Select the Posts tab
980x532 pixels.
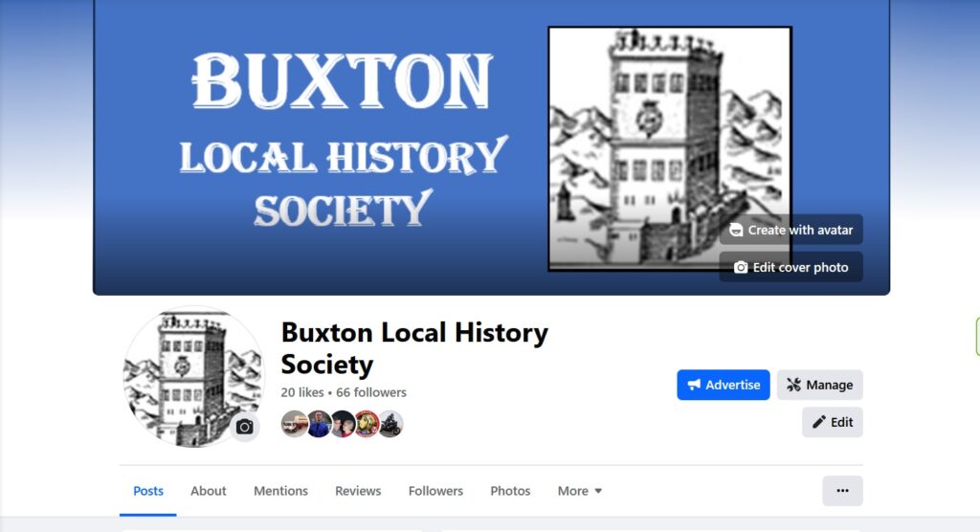click(x=148, y=491)
